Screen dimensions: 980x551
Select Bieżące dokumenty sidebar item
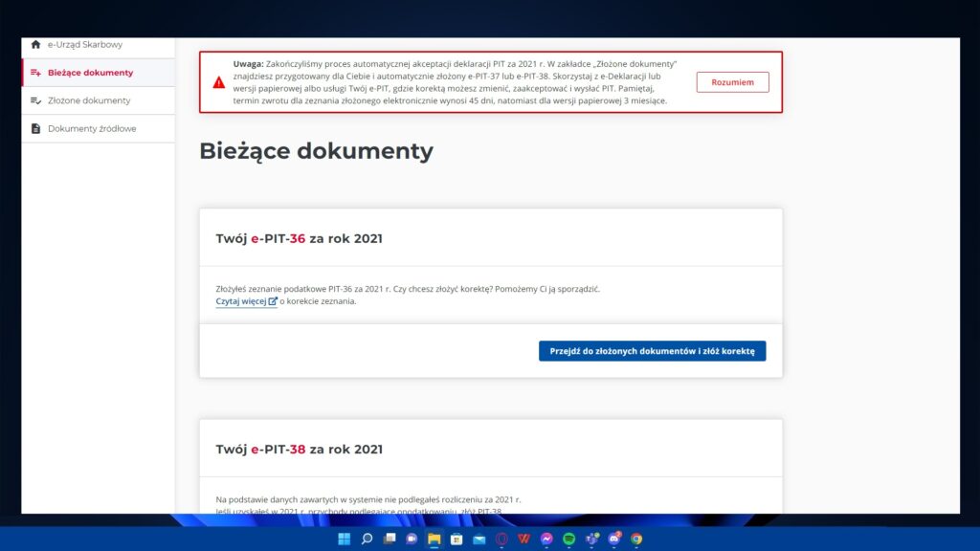point(99,73)
